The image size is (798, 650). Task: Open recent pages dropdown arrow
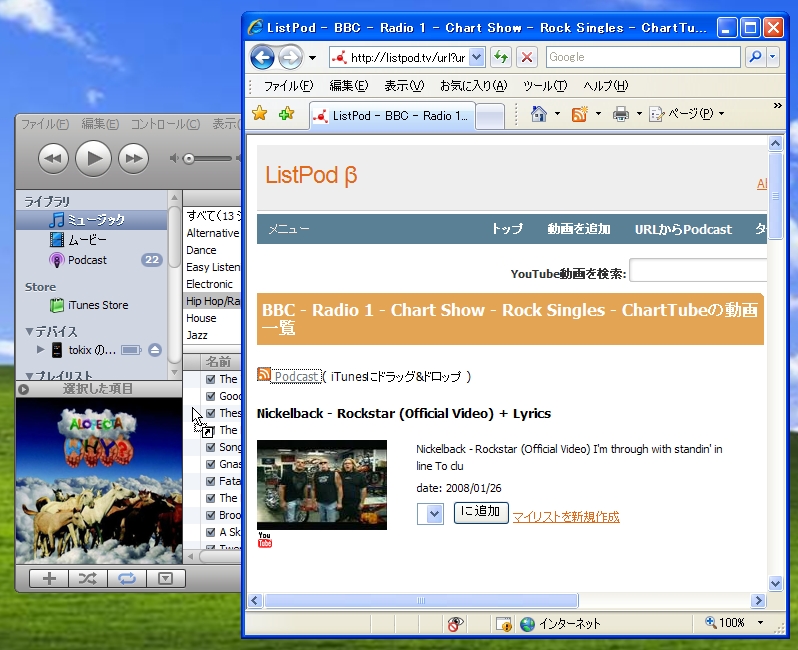point(312,58)
